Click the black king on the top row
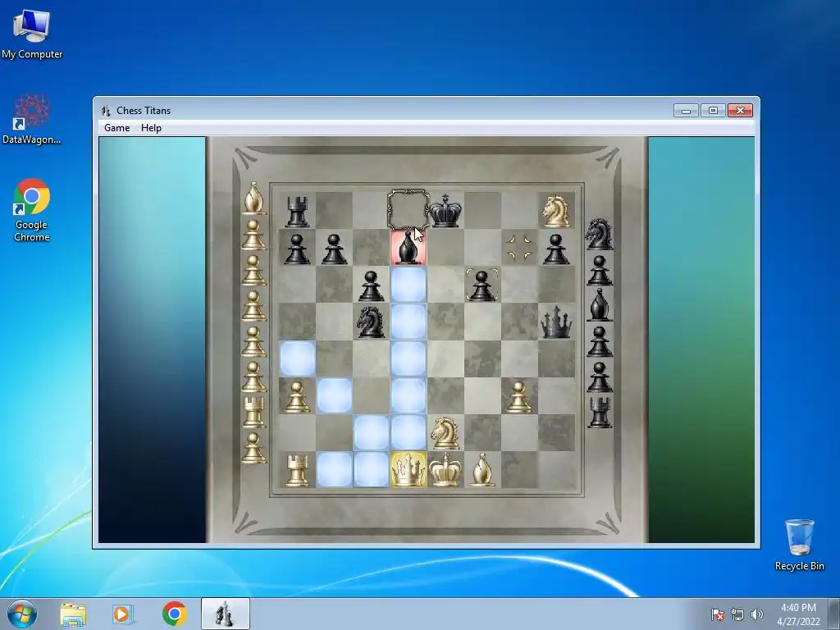The height and width of the screenshot is (630, 840). [445, 211]
